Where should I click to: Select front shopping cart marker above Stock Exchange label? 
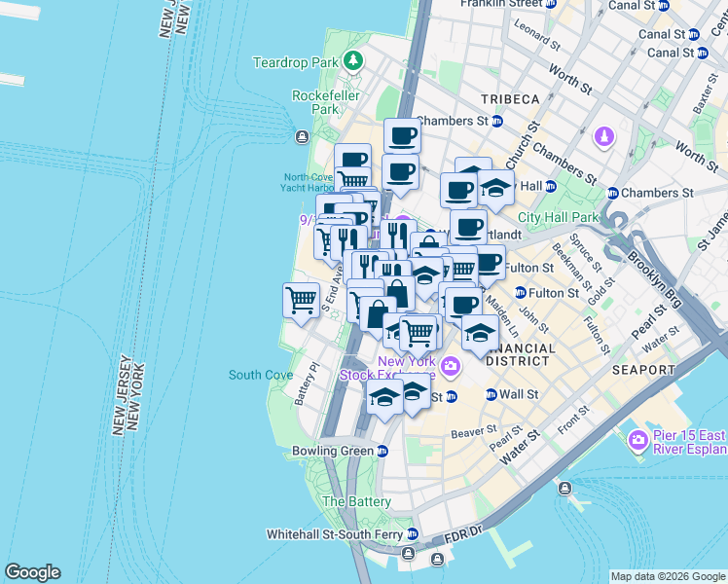pyautogui.click(x=418, y=333)
